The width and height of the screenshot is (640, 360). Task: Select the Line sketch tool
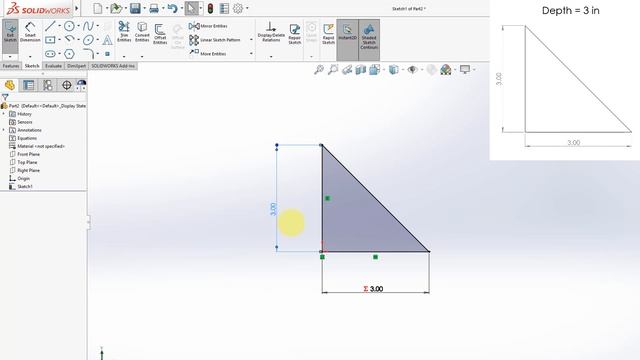50,26
